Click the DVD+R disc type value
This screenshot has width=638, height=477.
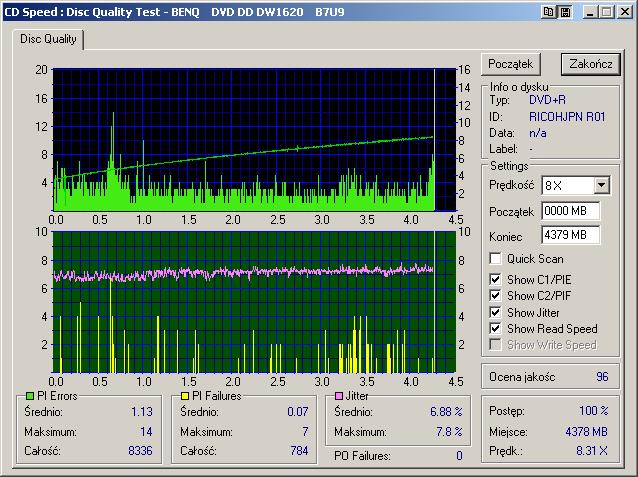point(547,100)
